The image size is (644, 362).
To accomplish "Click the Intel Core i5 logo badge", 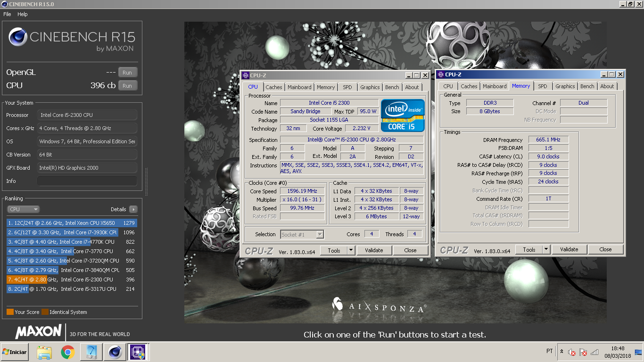I will 403,115.
